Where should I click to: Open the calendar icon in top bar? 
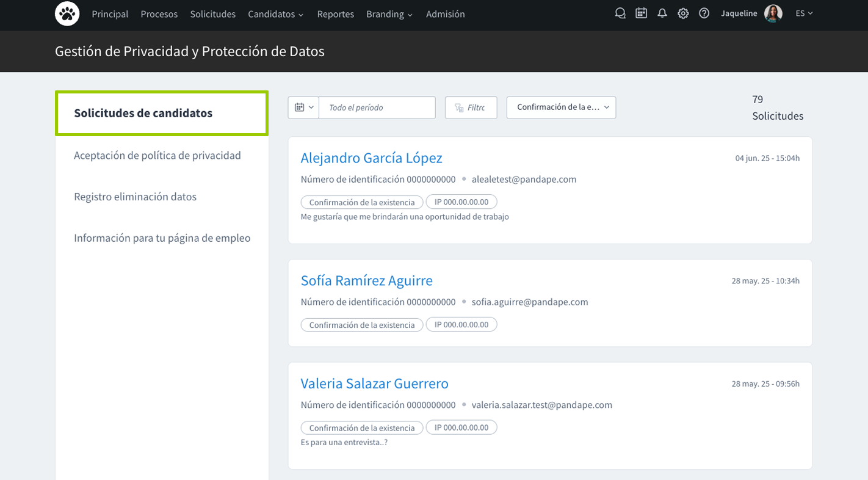click(x=641, y=13)
